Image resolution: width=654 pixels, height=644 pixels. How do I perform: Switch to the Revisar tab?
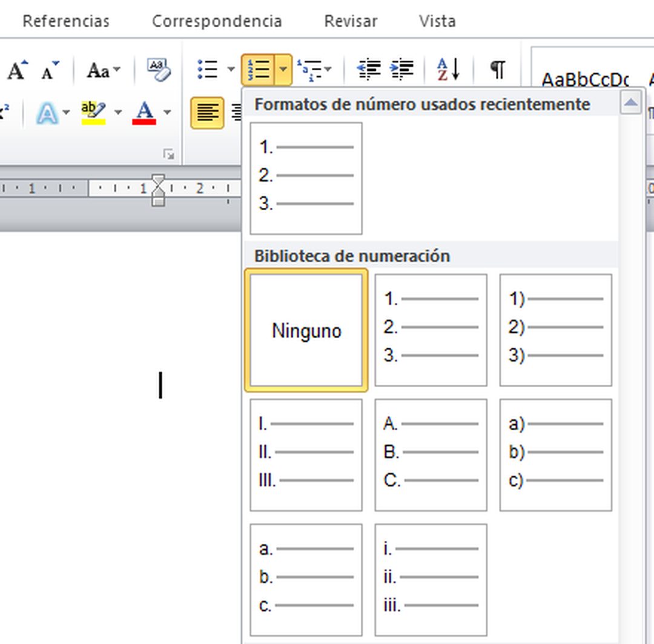350,21
